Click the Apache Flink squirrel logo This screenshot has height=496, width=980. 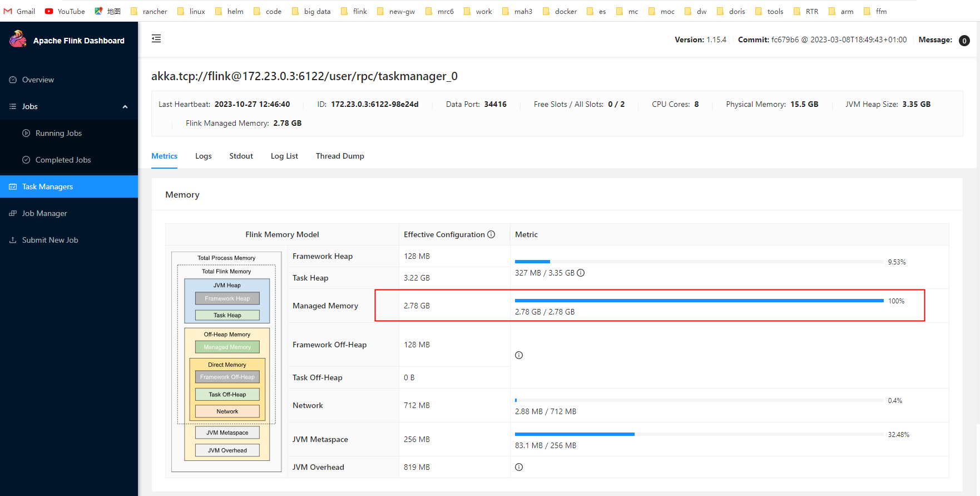click(18, 39)
